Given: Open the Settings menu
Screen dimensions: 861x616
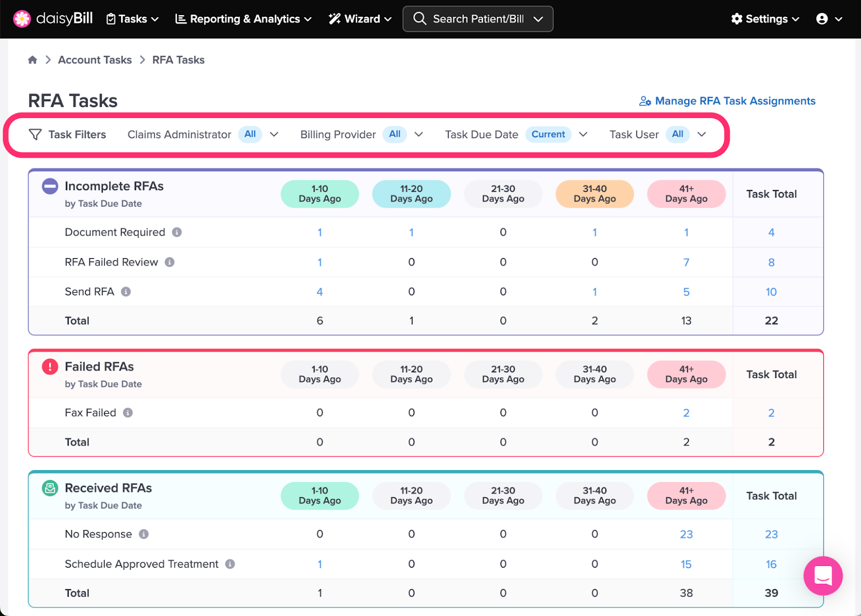Looking at the screenshot, I should 765,19.
